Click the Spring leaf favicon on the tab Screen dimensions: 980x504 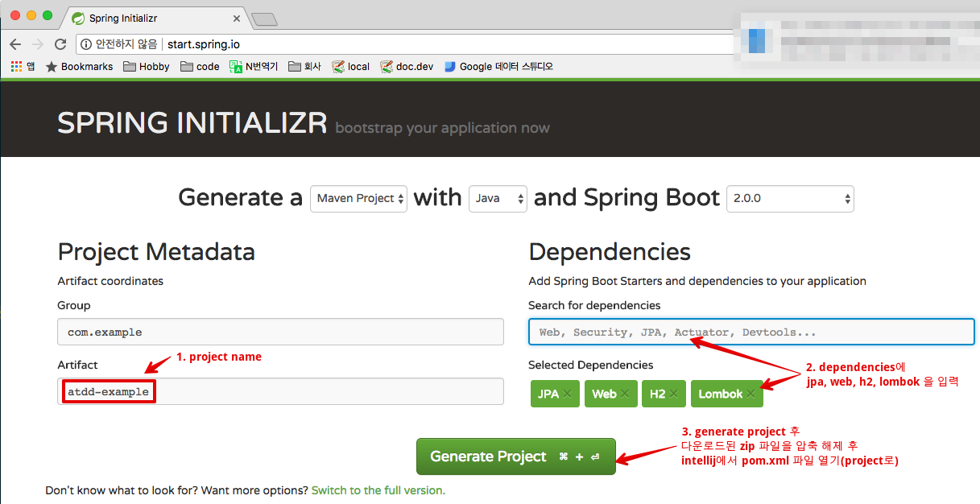coord(77,17)
